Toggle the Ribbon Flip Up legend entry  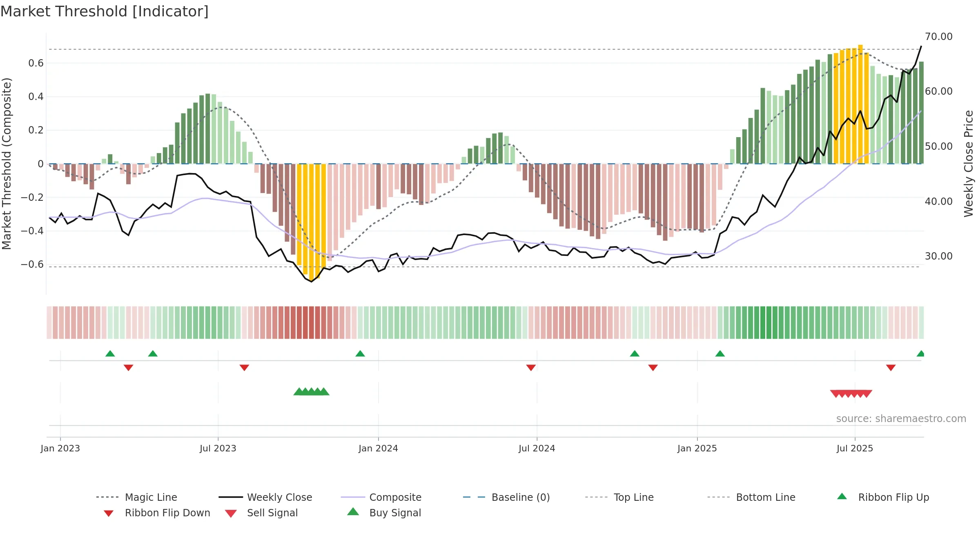click(x=883, y=497)
